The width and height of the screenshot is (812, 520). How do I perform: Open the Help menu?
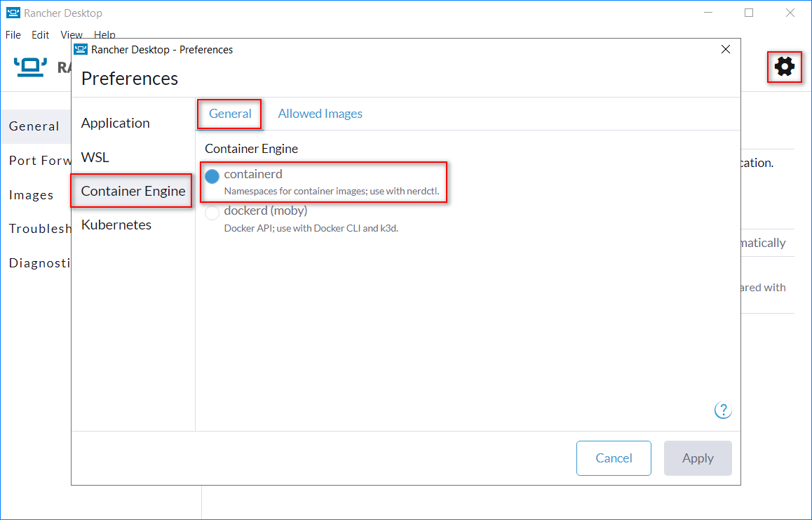point(104,34)
